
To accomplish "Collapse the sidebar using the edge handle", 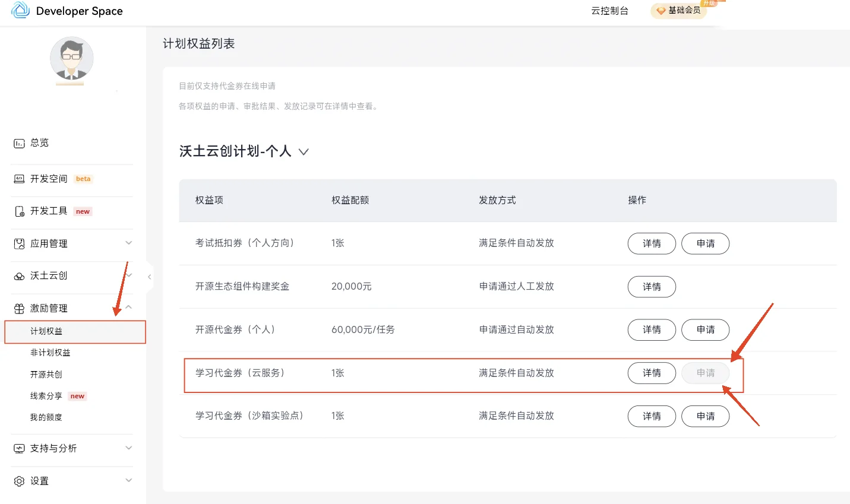I will pyautogui.click(x=149, y=277).
